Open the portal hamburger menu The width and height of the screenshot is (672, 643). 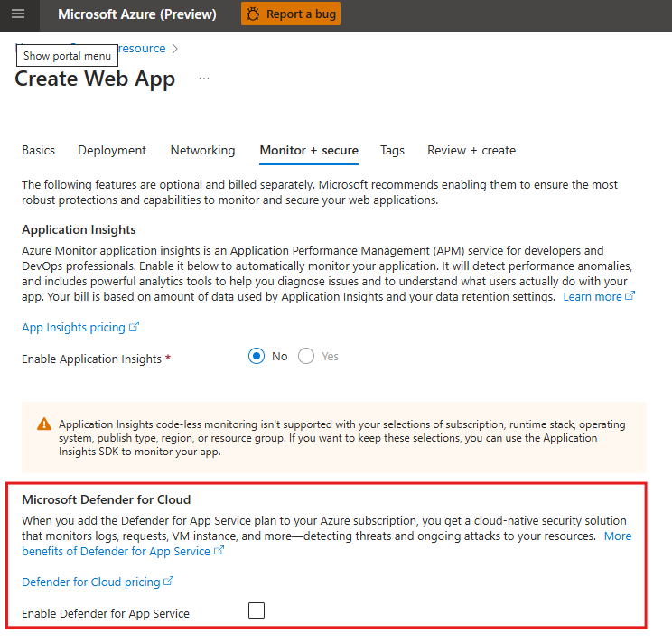[x=18, y=14]
